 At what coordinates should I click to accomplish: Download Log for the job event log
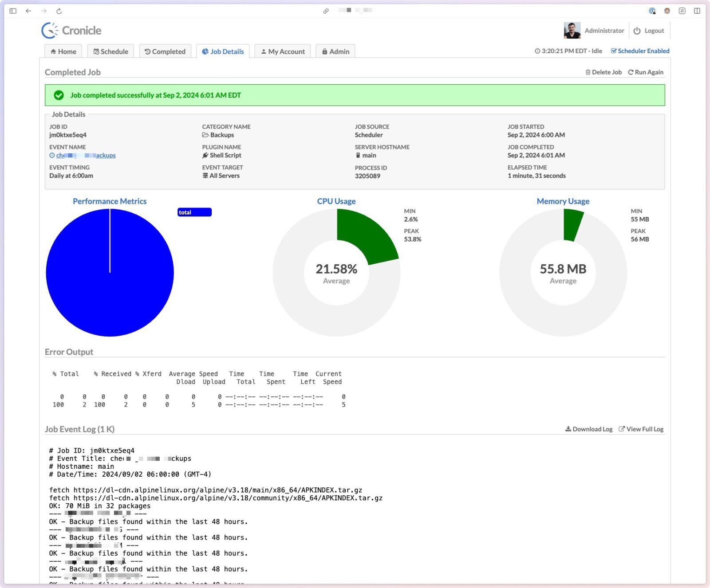pos(589,429)
